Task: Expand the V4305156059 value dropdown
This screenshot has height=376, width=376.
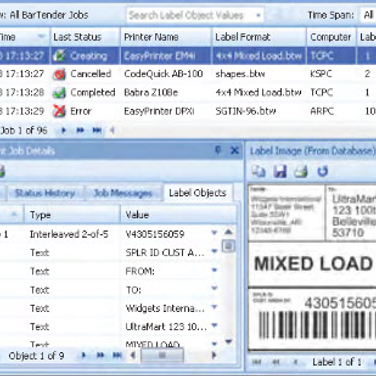Action: click(x=214, y=233)
